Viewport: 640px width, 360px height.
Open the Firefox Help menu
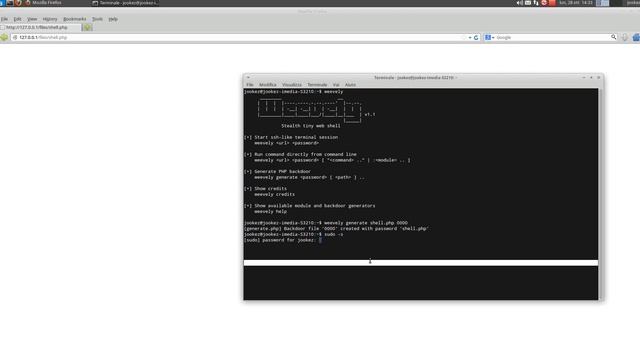[x=113, y=19]
